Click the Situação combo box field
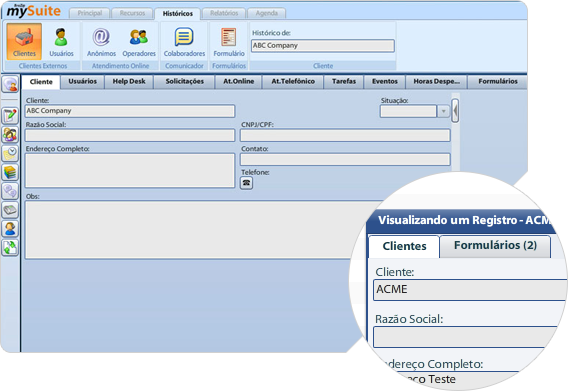Image resolution: width=568 pixels, height=391 pixels. tap(408, 111)
